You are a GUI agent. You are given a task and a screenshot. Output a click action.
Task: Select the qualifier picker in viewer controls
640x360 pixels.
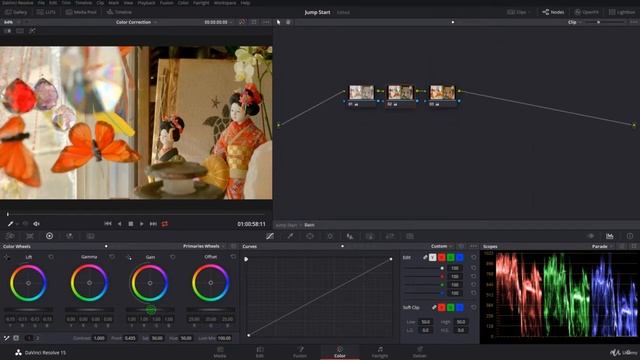point(11,224)
